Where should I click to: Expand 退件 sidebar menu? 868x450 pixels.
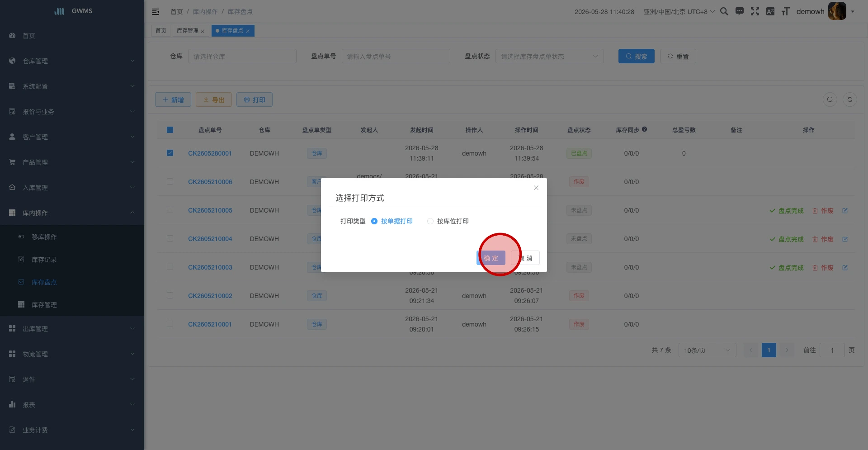(x=72, y=379)
